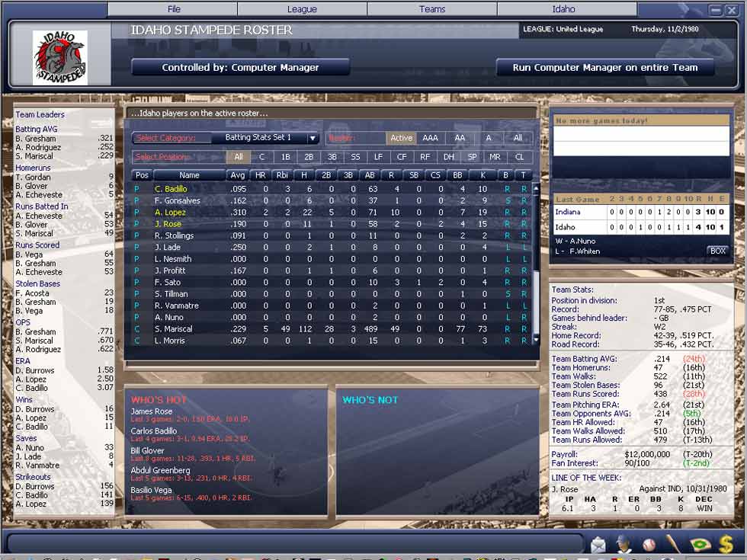Open the League menu

[x=302, y=9]
